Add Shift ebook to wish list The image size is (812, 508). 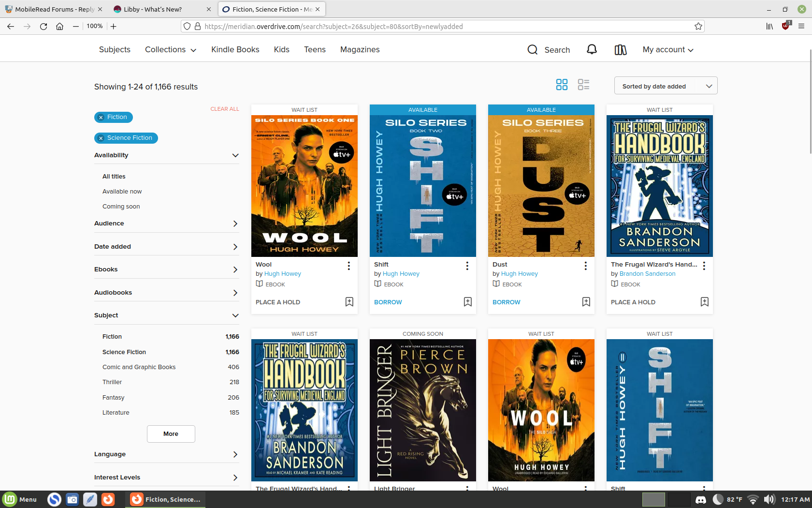coord(468,302)
